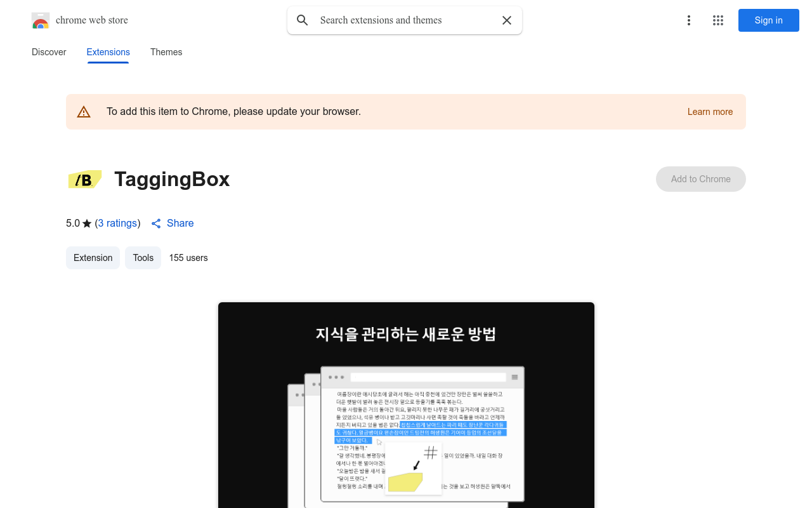812x508 pixels.
Task: Click the Sign in button
Action: click(x=768, y=20)
